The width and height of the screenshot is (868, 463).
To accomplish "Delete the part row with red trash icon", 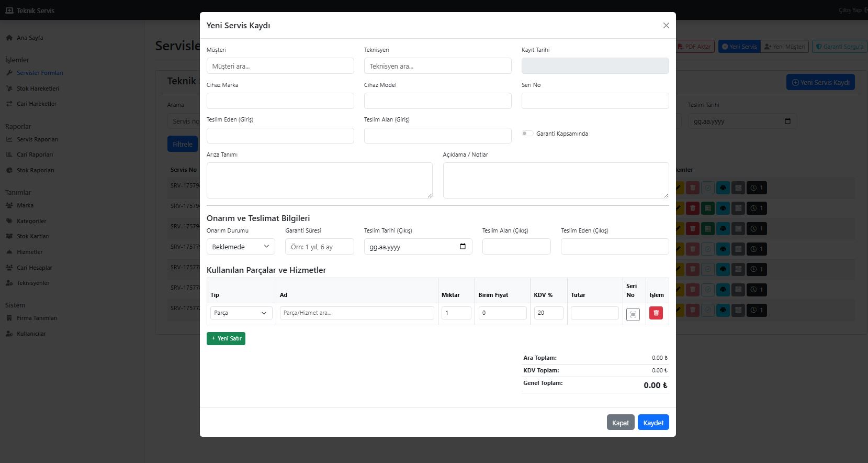I will point(656,313).
